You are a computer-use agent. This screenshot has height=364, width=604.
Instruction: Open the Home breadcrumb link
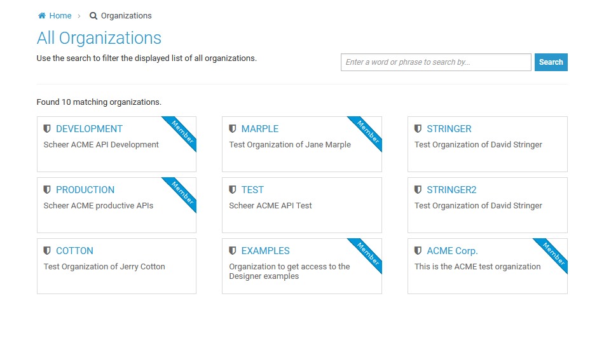tap(60, 16)
